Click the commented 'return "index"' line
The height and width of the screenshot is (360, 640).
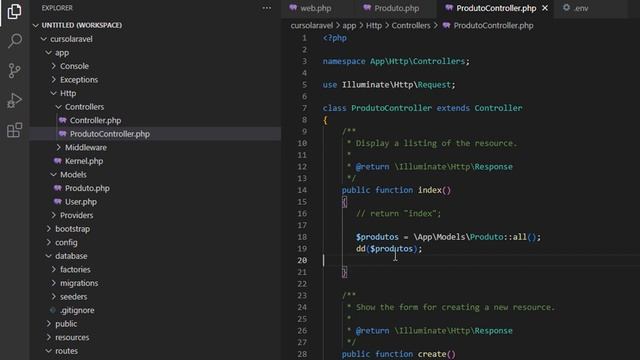pos(398,213)
